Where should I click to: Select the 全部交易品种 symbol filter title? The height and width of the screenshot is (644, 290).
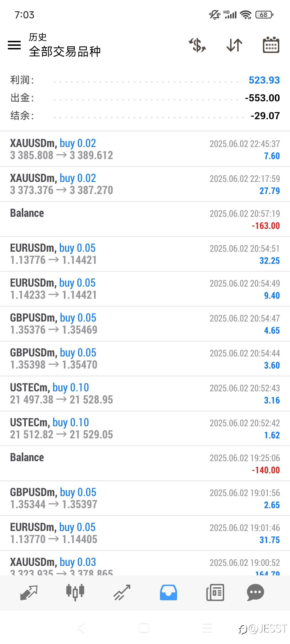(x=65, y=52)
